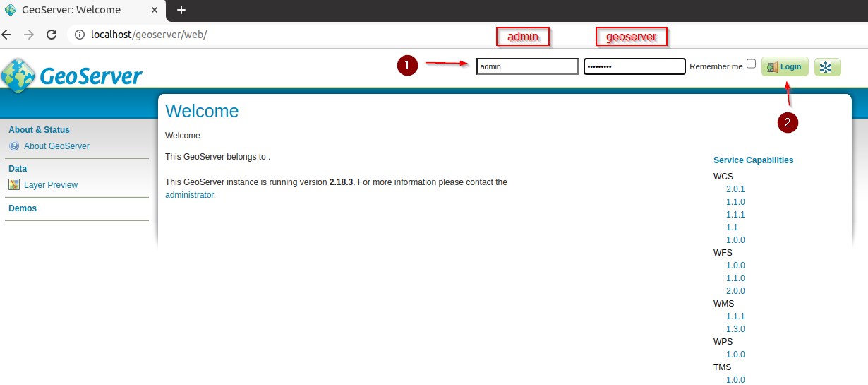Open WFS 1.1.0 capabilities link
868x385 pixels.
[x=735, y=278]
